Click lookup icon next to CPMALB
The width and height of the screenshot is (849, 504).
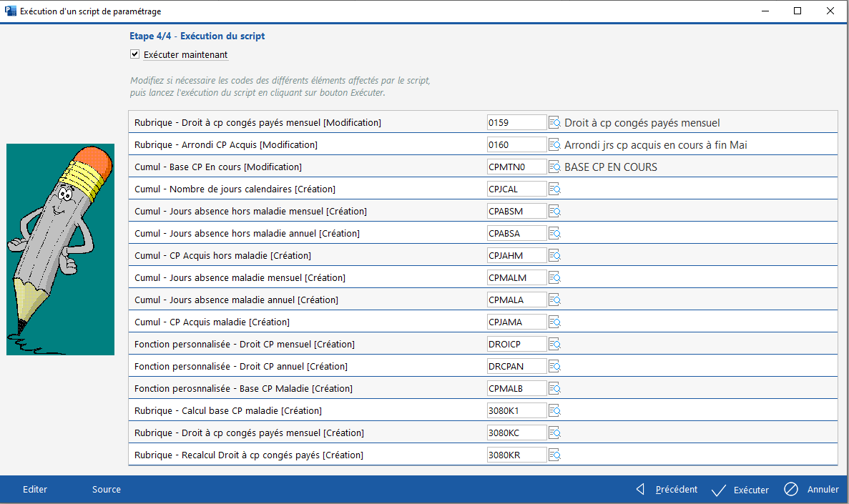click(x=554, y=389)
